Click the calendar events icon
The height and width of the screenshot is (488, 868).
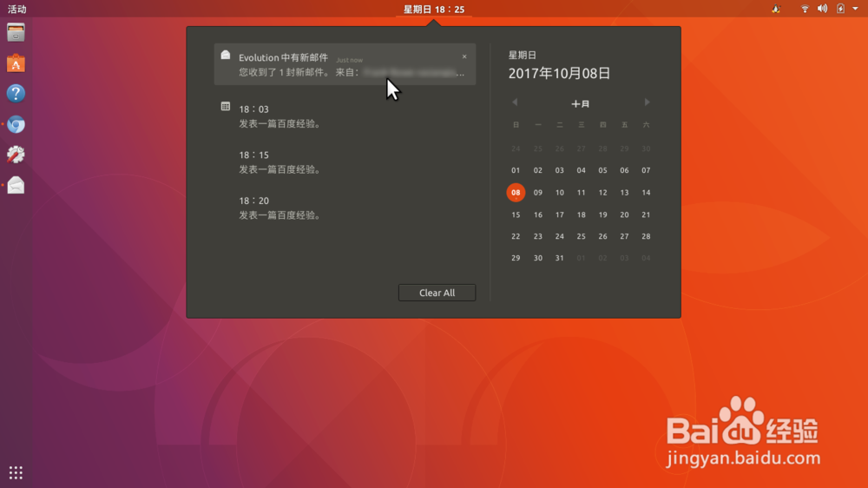click(x=226, y=106)
